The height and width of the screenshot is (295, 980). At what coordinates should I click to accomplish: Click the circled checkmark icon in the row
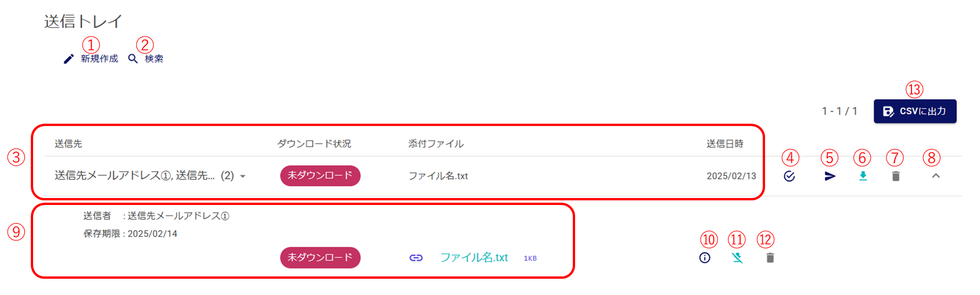pos(789,176)
